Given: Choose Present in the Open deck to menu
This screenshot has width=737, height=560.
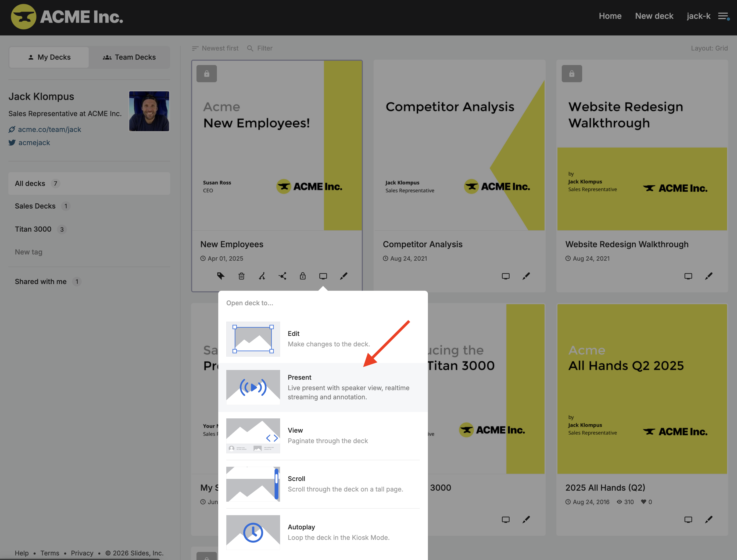Looking at the screenshot, I should (x=323, y=387).
